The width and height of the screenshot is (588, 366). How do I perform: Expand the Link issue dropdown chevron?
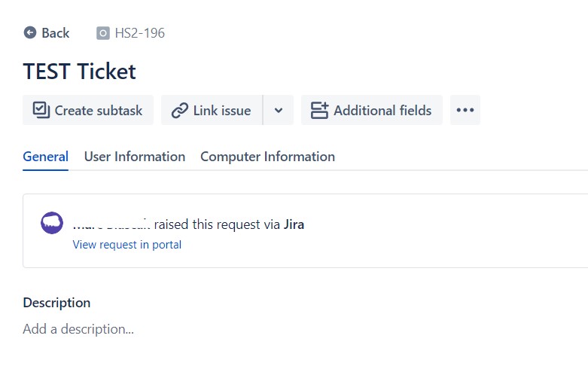coord(279,110)
